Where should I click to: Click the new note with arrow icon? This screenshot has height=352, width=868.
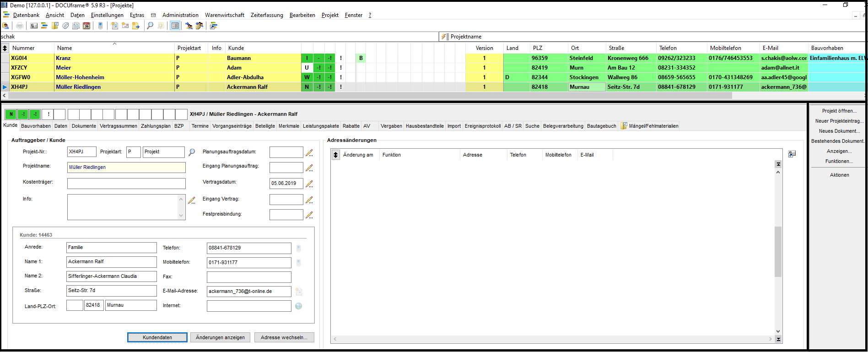click(136, 26)
